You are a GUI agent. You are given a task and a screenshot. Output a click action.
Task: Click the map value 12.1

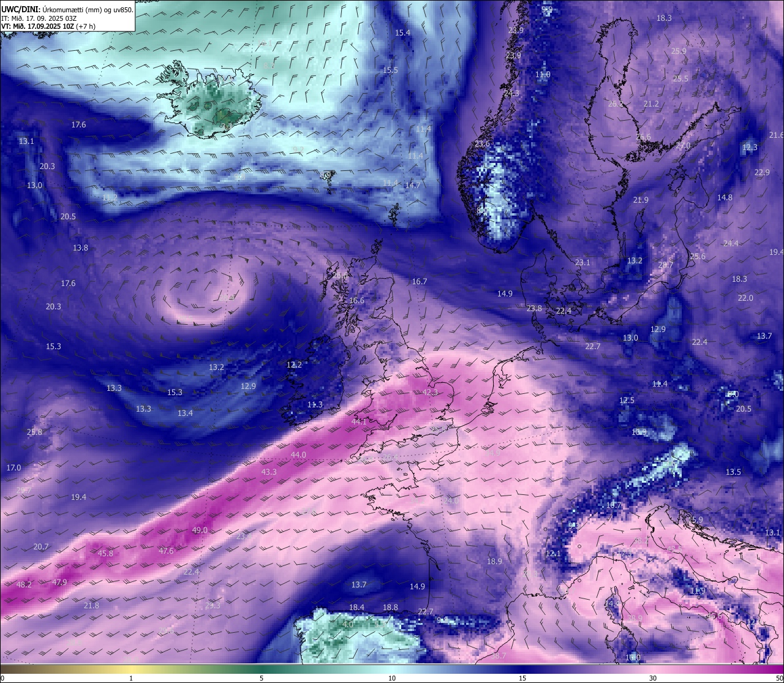[553, 553]
